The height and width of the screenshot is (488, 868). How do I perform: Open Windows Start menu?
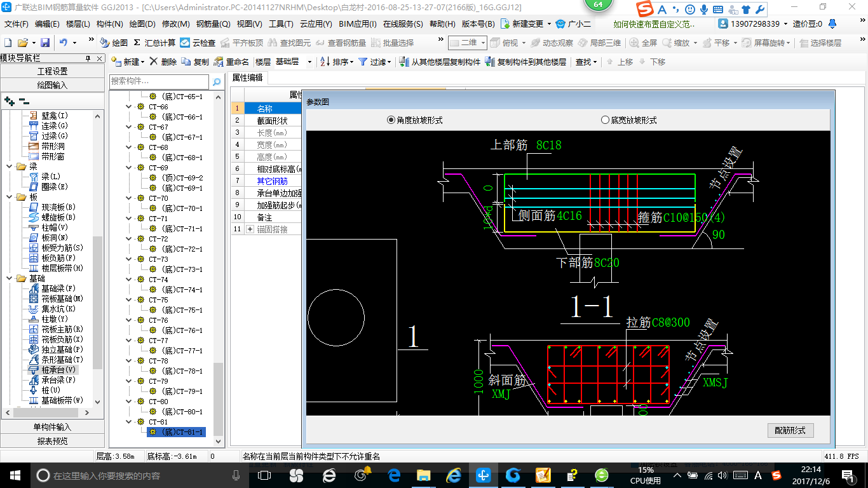[x=15, y=475]
